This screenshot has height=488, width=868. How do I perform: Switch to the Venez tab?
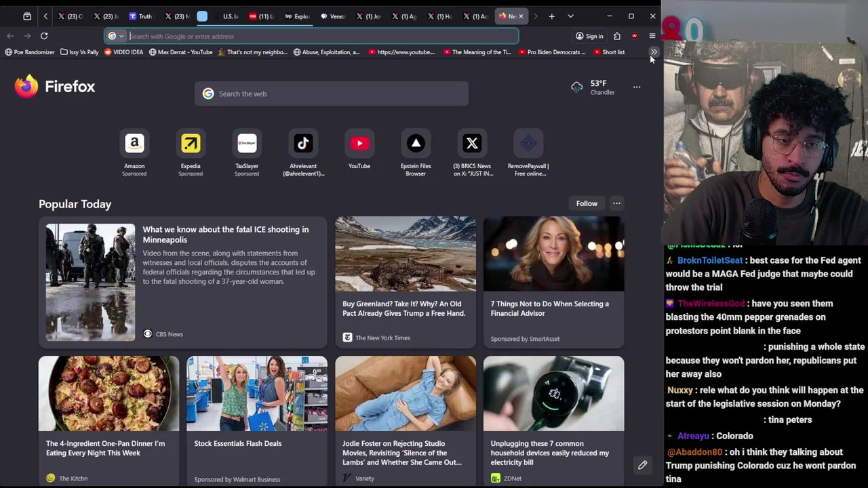point(332,16)
